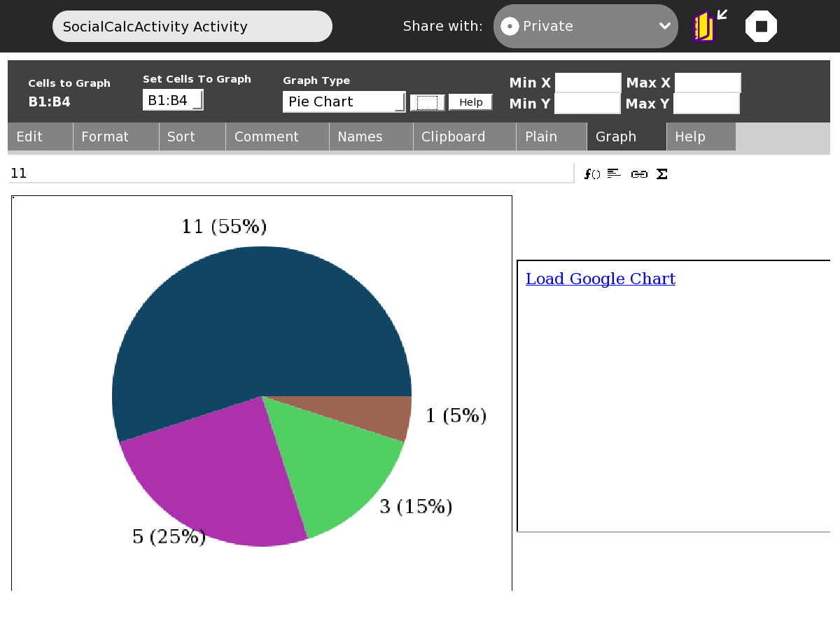Focus the Min X input field

click(x=588, y=83)
